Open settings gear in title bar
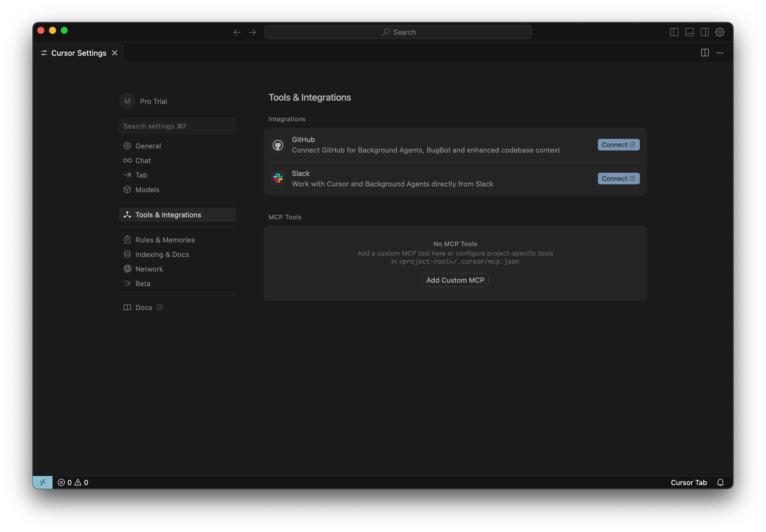Screen dimensions: 766x532 [720, 32]
